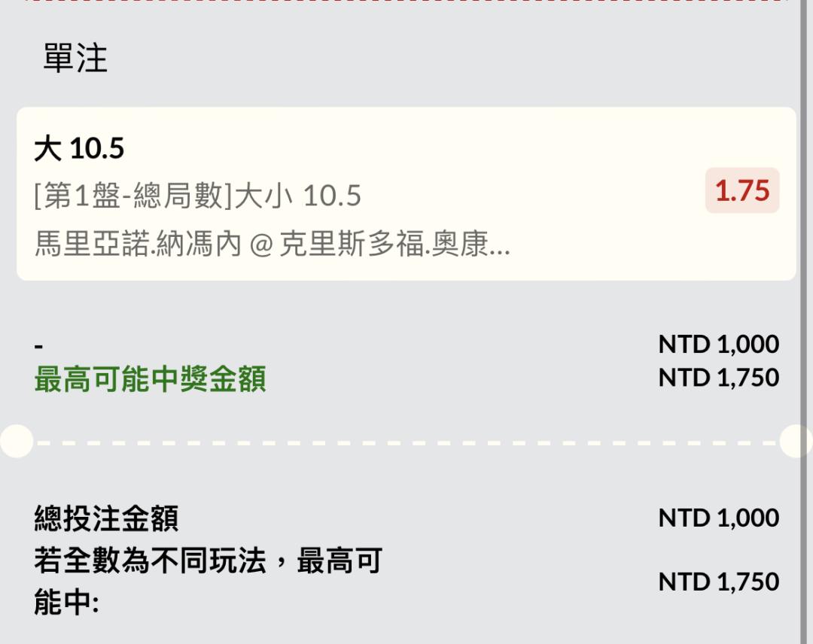This screenshot has width=813, height=644.
Task: Tap the white dashed ticket divider line
Action: [406, 442]
